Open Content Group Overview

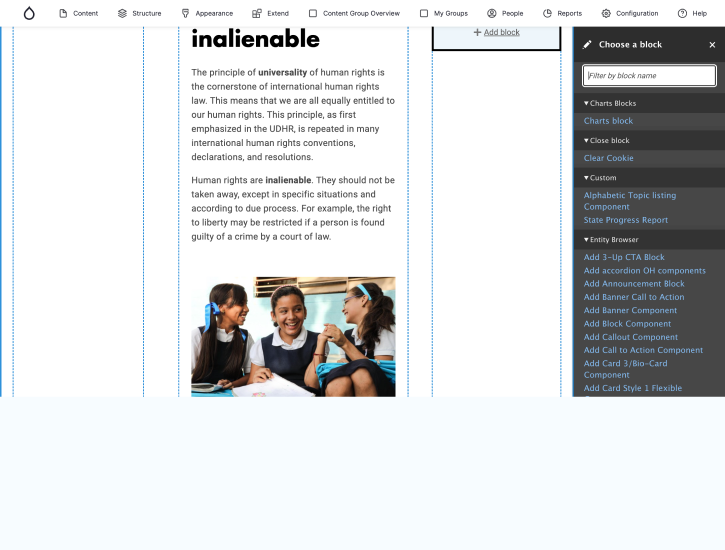point(354,13)
